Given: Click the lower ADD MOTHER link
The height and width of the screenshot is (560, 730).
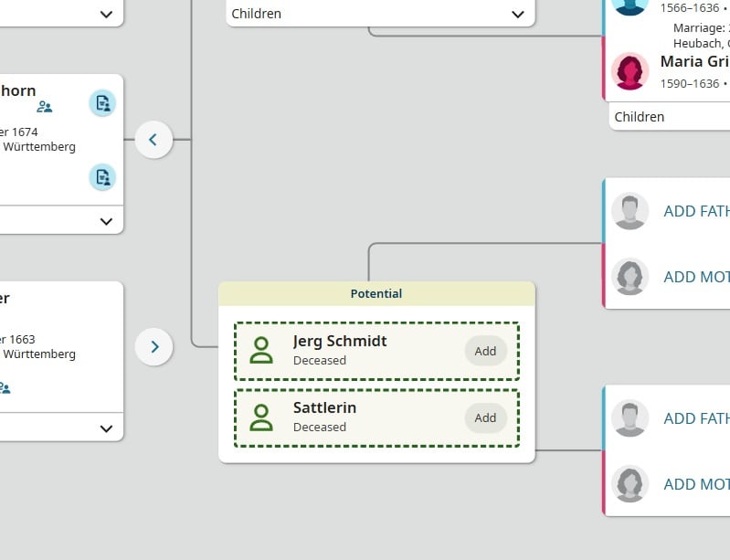Looking at the screenshot, I should 695,484.
